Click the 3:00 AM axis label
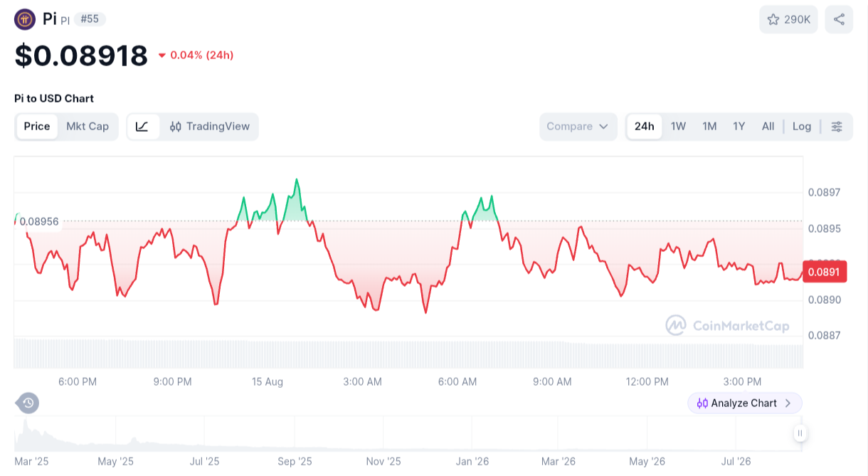Image resolution: width=868 pixels, height=476 pixels. pyautogui.click(x=363, y=382)
